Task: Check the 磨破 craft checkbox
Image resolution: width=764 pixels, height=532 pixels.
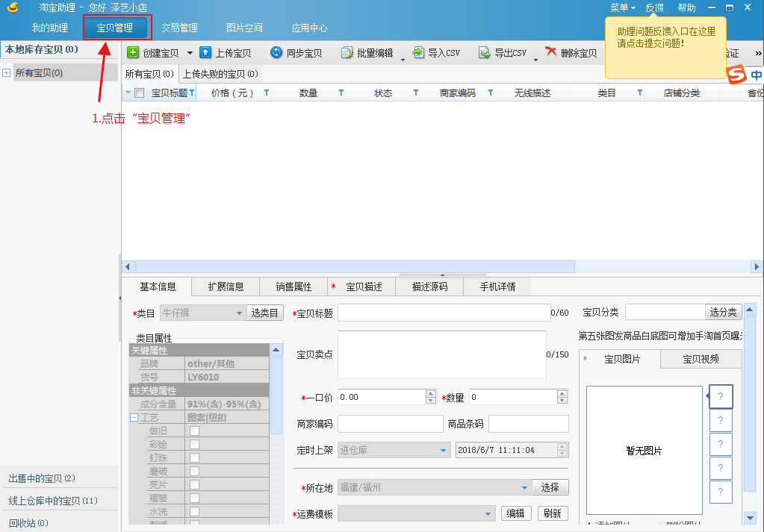Action: [194, 471]
